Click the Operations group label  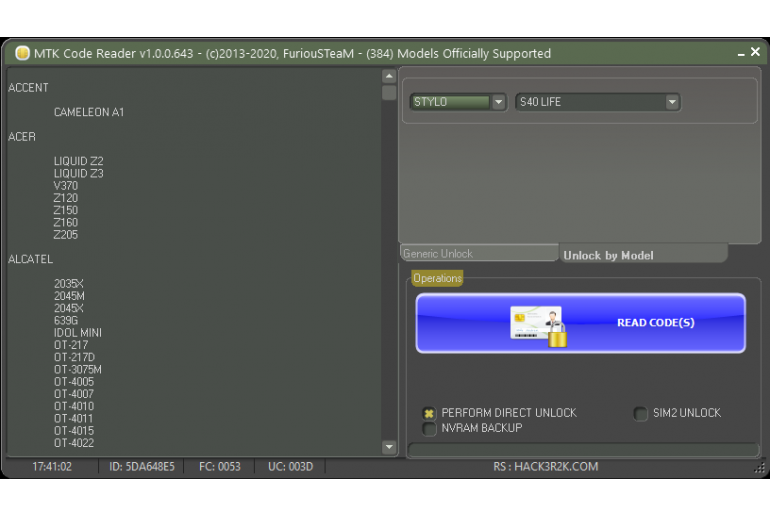(437, 278)
